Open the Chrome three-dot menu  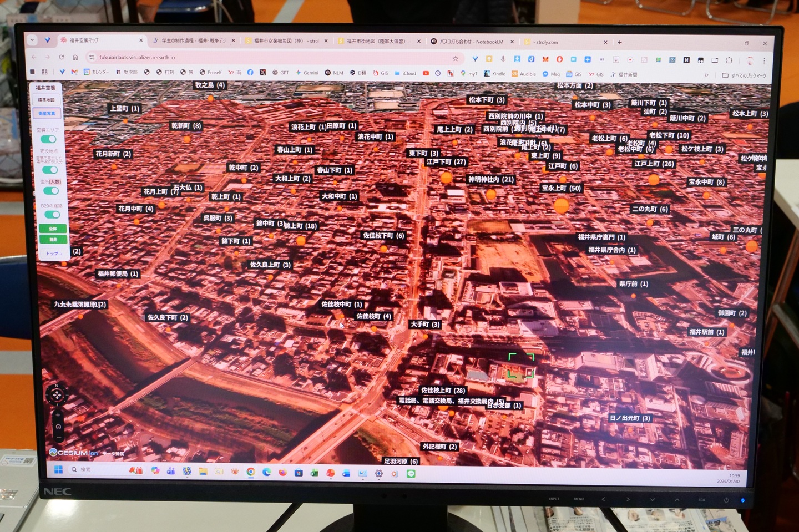pos(764,60)
